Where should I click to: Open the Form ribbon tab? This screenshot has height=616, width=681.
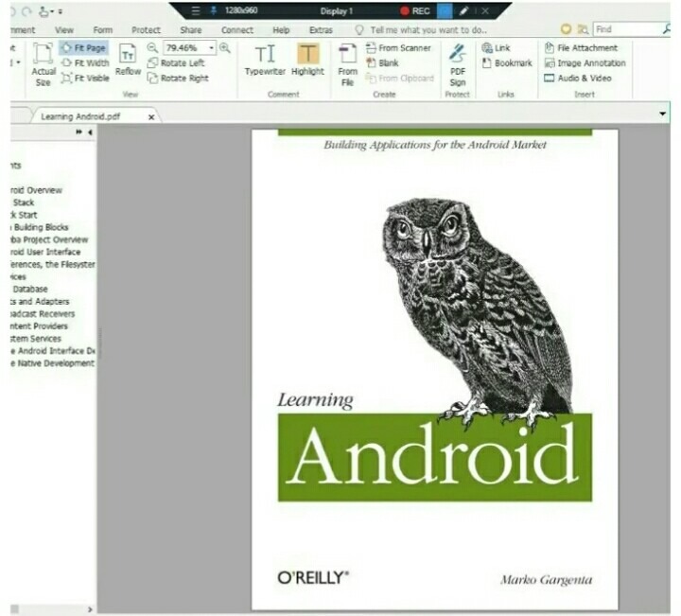pyautogui.click(x=102, y=30)
